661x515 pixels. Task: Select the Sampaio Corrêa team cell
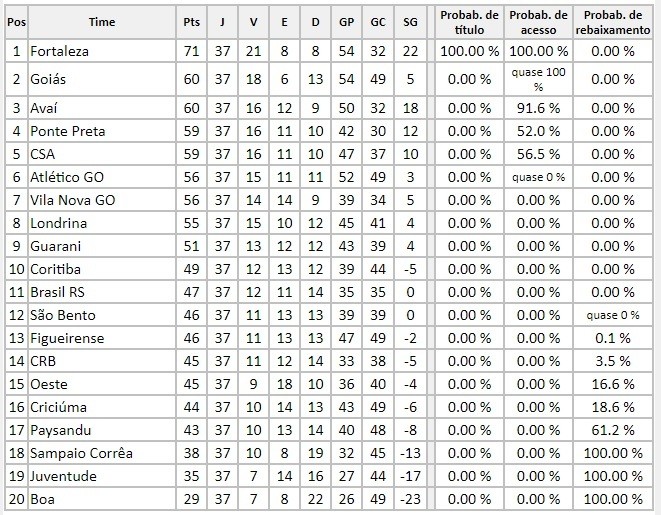pyautogui.click(x=102, y=453)
